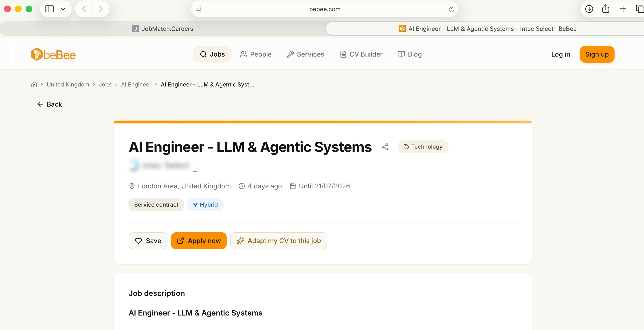Open the Jobs breadcrumb link
The image size is (644, 330).
coord(105,84)
